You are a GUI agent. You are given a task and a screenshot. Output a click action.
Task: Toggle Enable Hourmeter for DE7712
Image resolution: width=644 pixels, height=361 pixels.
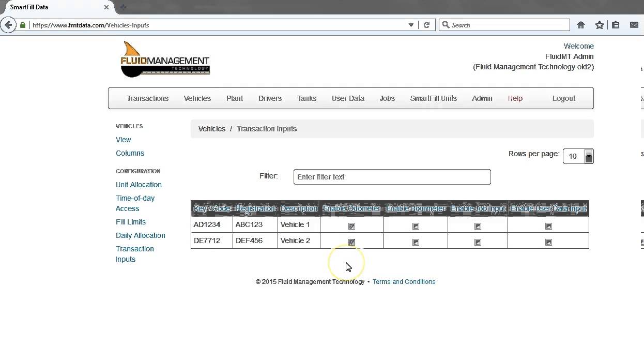416,242
